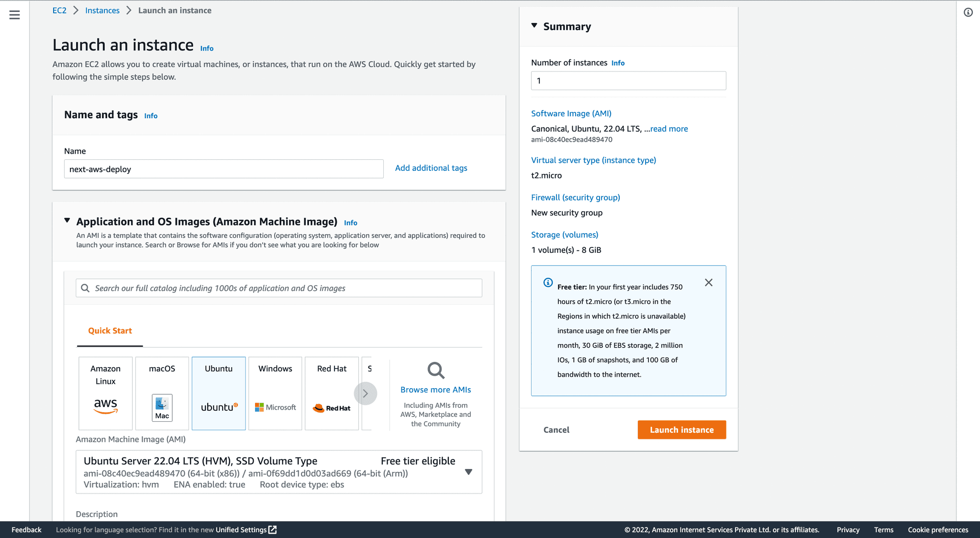
Task: Click the Browse more AMIs magnifier icon
Action: (435, 370)
